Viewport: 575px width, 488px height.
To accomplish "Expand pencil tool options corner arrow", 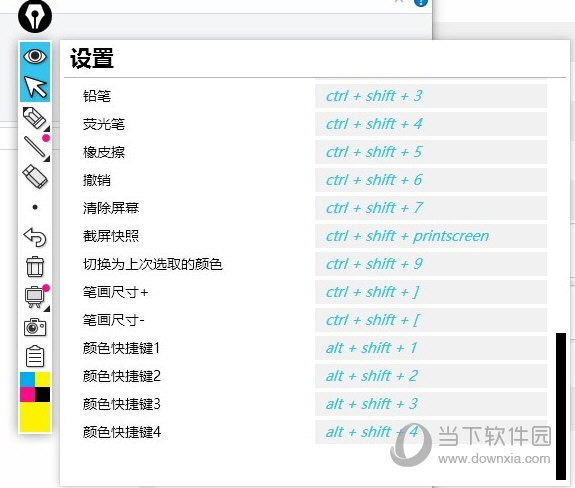I will coord(47,129).
